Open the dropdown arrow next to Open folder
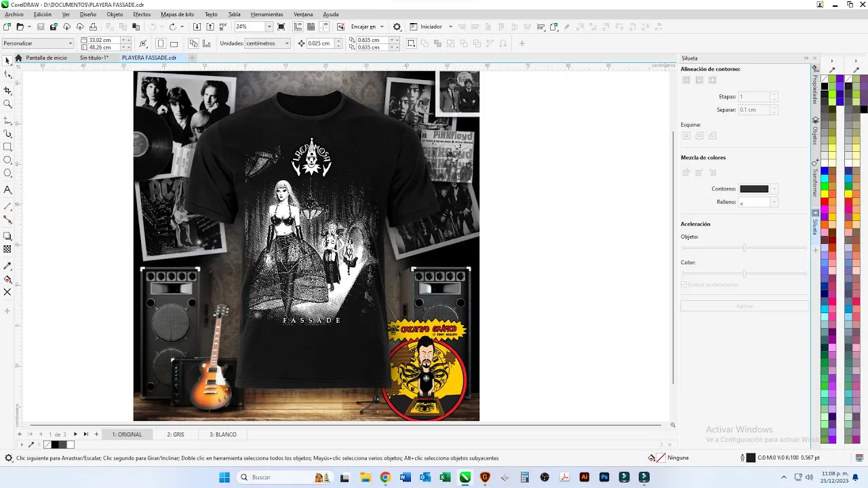Screen dimensions: 868x488 tap(29, 26)
